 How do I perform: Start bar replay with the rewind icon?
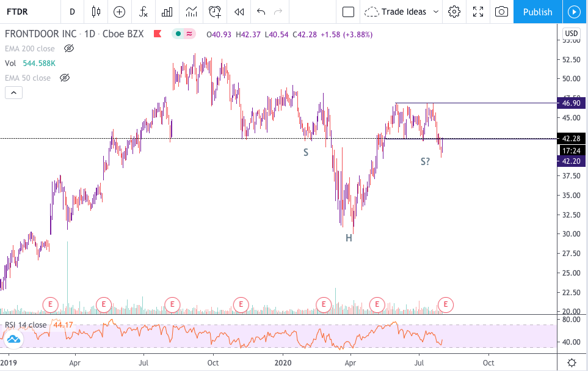pos(238,12)
